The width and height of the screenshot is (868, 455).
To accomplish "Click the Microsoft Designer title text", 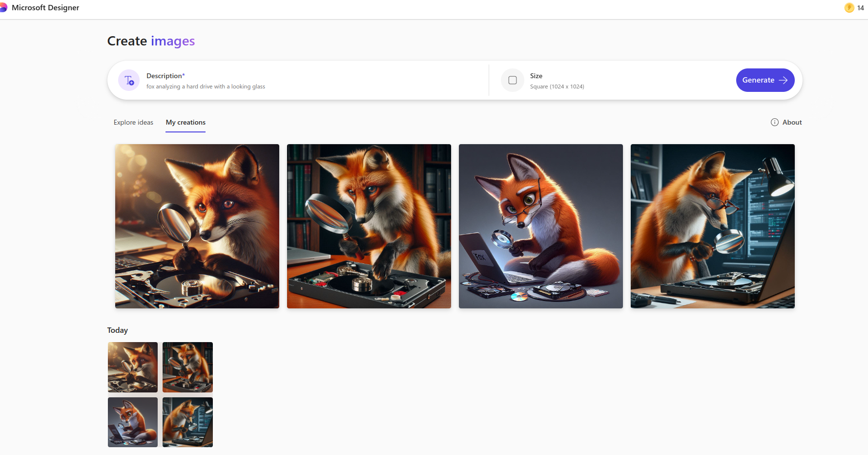I will point(45,8).
